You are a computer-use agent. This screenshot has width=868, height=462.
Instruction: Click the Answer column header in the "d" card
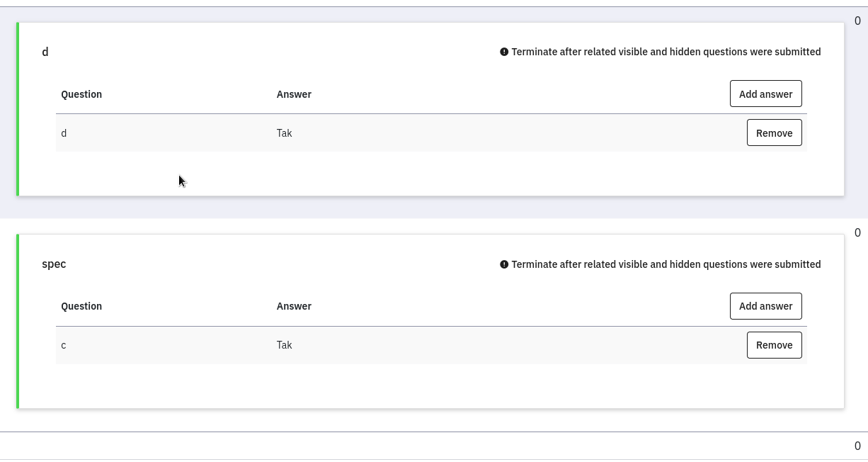point(294,94)
